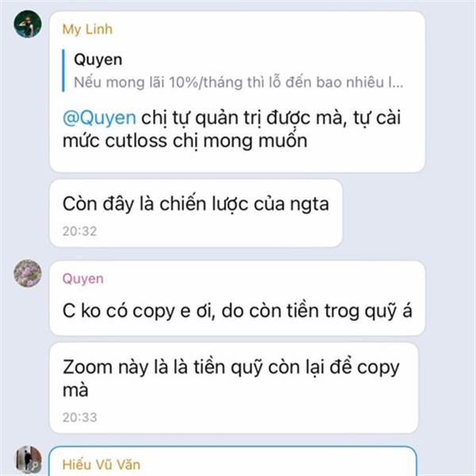476x476 pixels.
Task: Select message "C ko có copy e ơi"
Action: coord(237,298)
